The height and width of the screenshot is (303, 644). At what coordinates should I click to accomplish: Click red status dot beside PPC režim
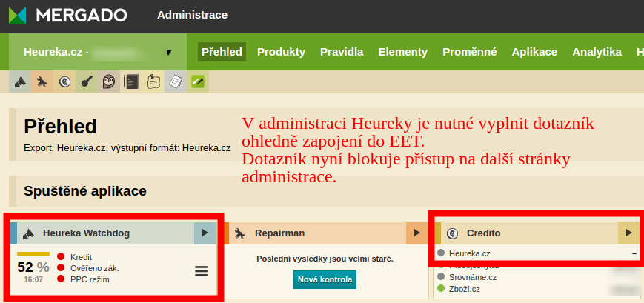[x=61, y=279]
